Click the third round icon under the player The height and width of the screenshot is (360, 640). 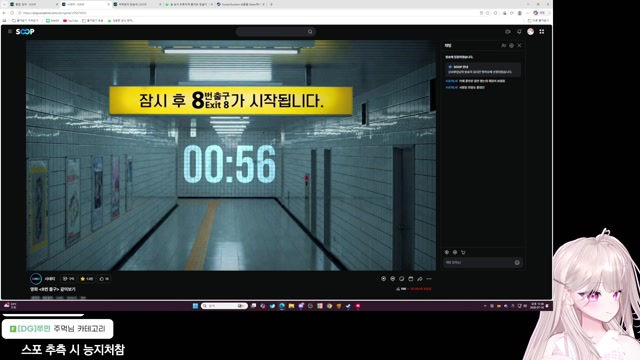point(402,279)
